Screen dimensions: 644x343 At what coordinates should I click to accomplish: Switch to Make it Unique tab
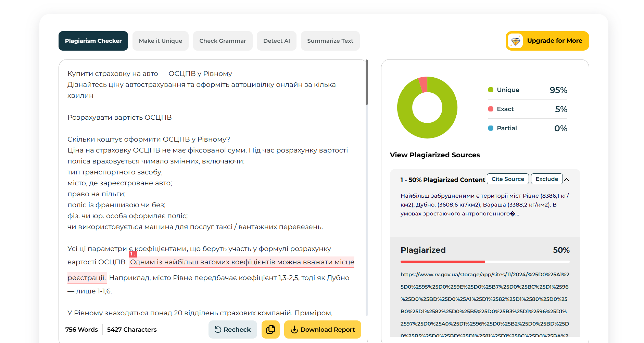pyautogui.click(x=161, y=41)
